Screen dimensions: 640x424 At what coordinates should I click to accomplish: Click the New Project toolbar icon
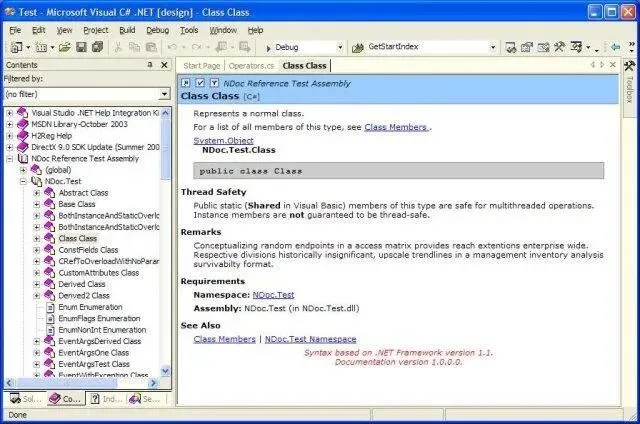click(16, 47)
